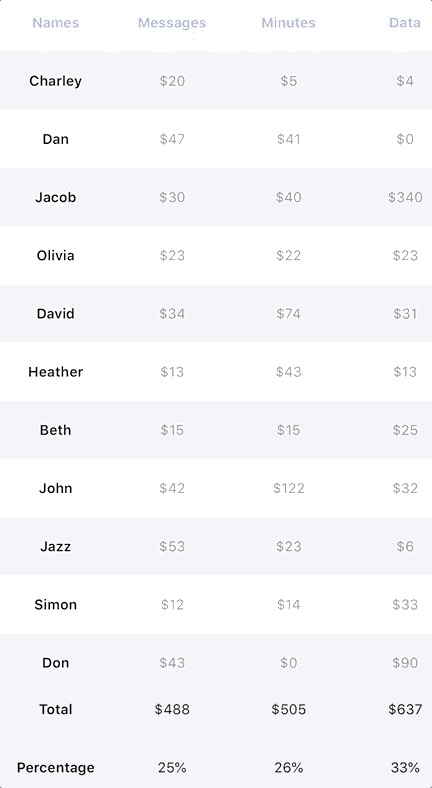Screen dimensions: 432x788
Task: Click the Percentage row label
Action: pyautogui.click(x=55, y=768)
